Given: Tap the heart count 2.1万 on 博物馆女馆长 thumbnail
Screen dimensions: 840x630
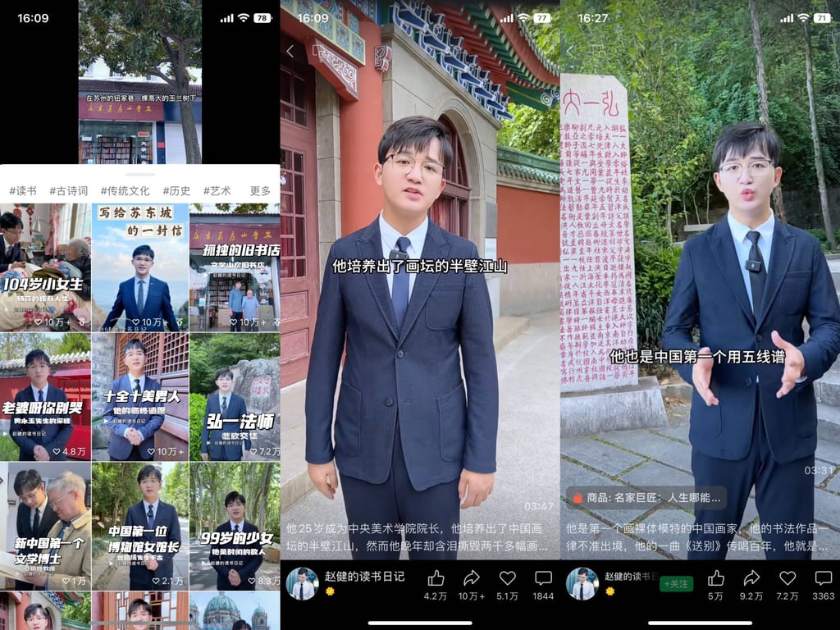Looking at the screenshot, I should point(167,581).
